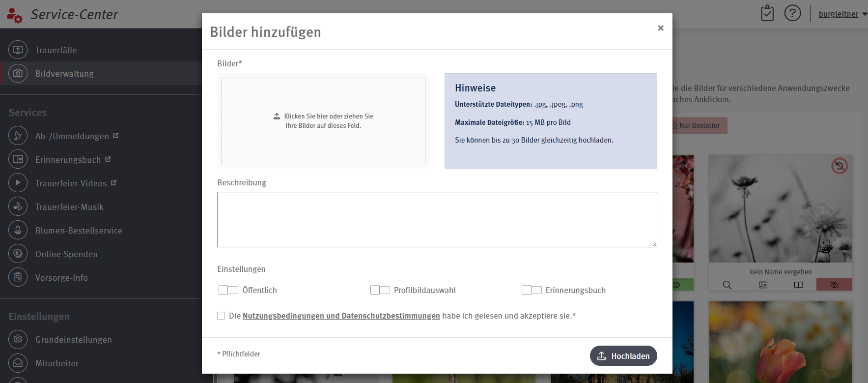Screen dimensions: 868x383
Task: Select Bildverwaltung in the sidebar
Action: [64, 74]
